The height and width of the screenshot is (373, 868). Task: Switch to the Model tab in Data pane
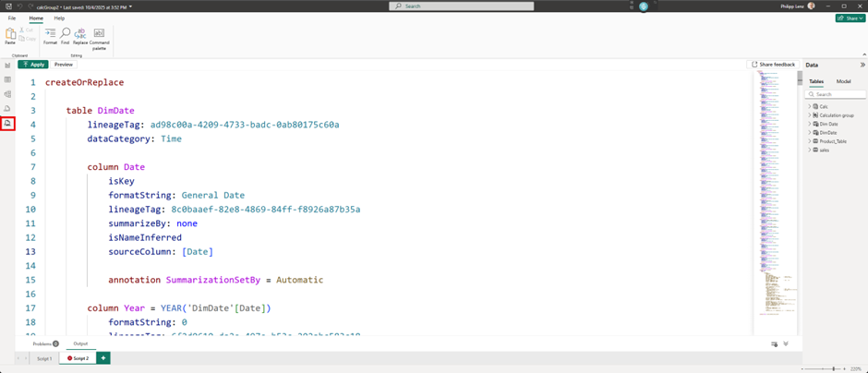843,81
